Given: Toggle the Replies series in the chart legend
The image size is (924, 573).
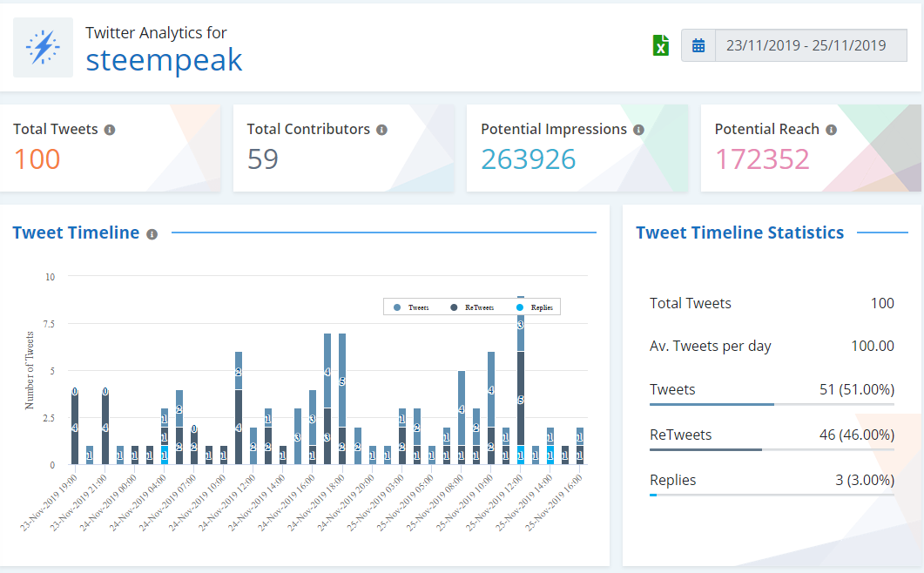Looking at the screenshot, I should [x=535, y=307].
